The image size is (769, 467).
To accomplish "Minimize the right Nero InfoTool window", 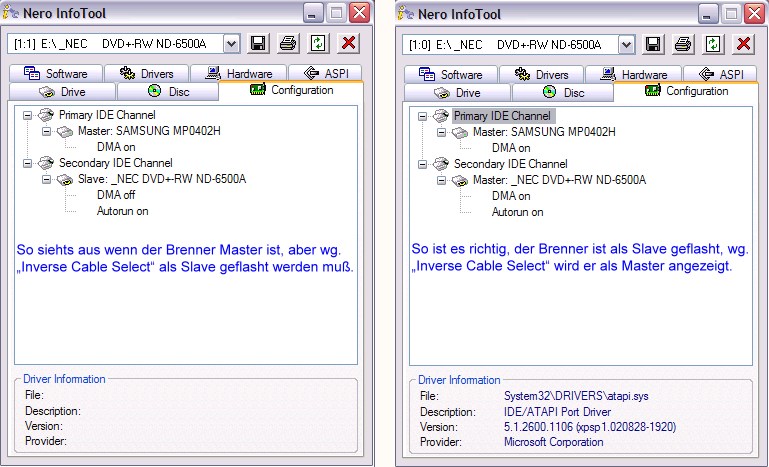I will click(708, 14).
